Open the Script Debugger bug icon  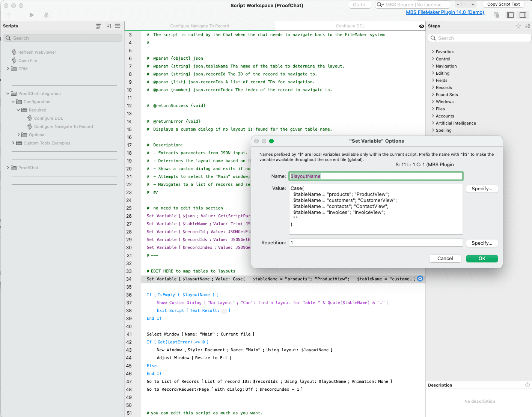[46, 15]
